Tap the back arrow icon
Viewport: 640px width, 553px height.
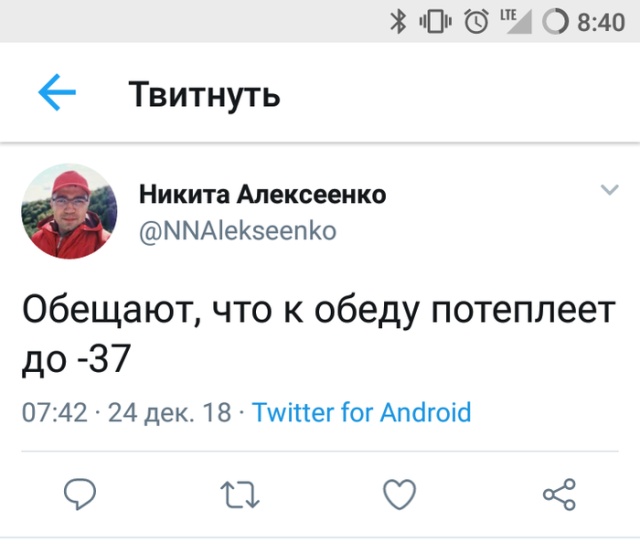pyautogui.click(x=57, y=94)
